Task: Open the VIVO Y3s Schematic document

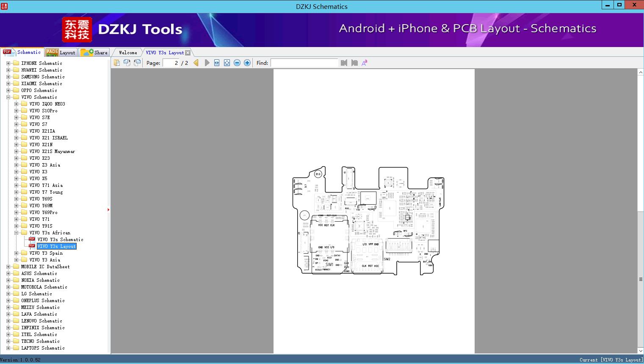Action: tap(61, 239)
